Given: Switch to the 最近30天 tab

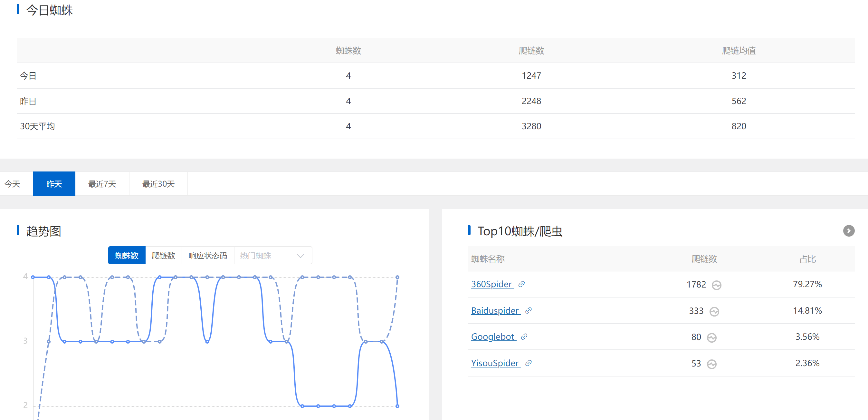Looking at the screenshot, I should [x=158, y=184].
